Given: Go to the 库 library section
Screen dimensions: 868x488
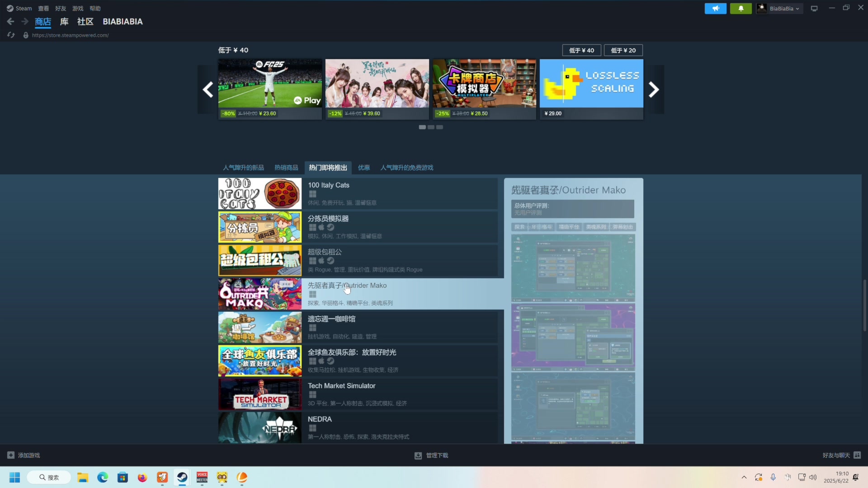Looking at the screenshot, I should click(x=64, y=22).
